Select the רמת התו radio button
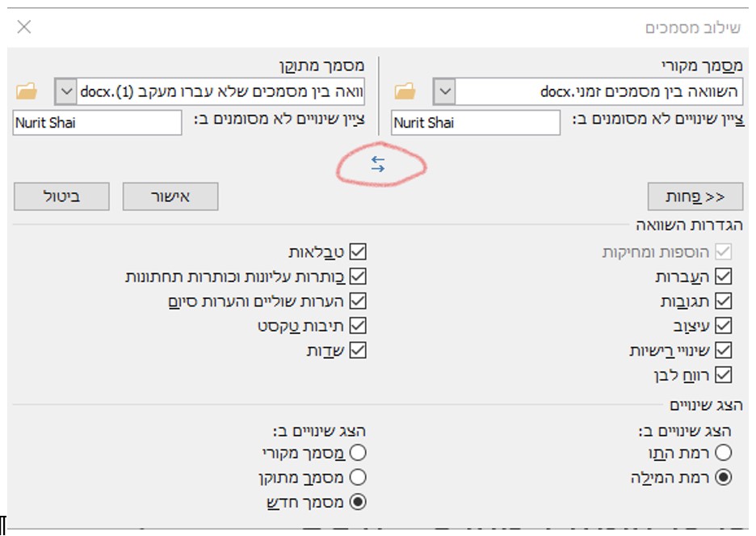This screenshot has width=756, height=536. [723, 453]
